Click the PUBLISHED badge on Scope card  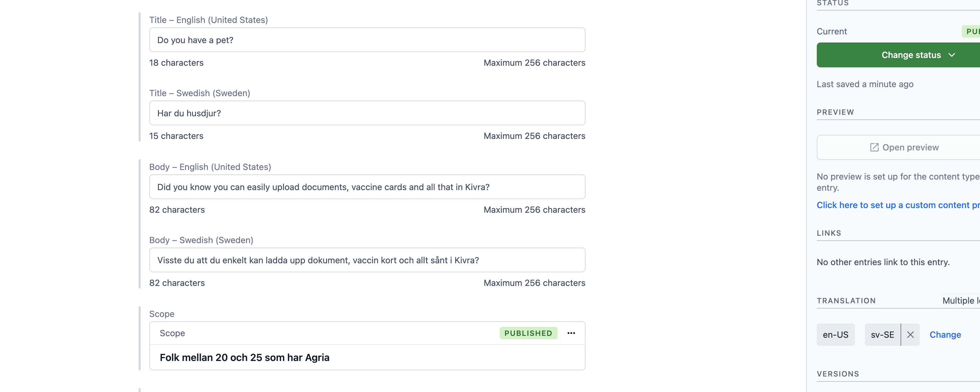coord(528,333)
